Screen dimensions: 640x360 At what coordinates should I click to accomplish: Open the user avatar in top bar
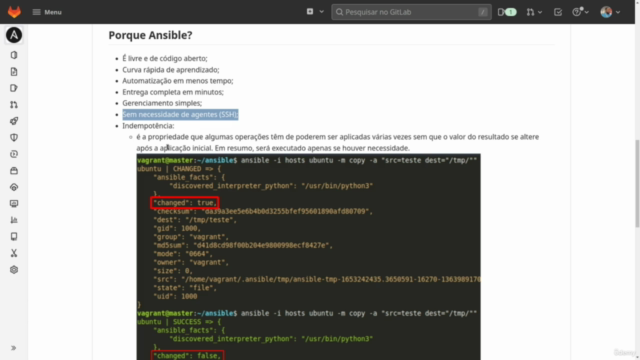click(606, 12)
